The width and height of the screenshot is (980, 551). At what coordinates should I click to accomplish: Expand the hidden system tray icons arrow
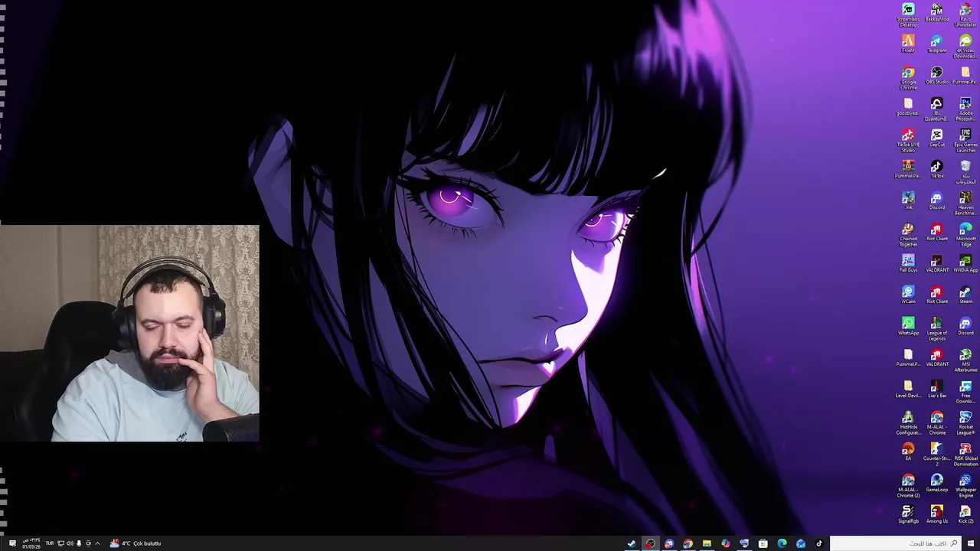[x=97, y=543]
